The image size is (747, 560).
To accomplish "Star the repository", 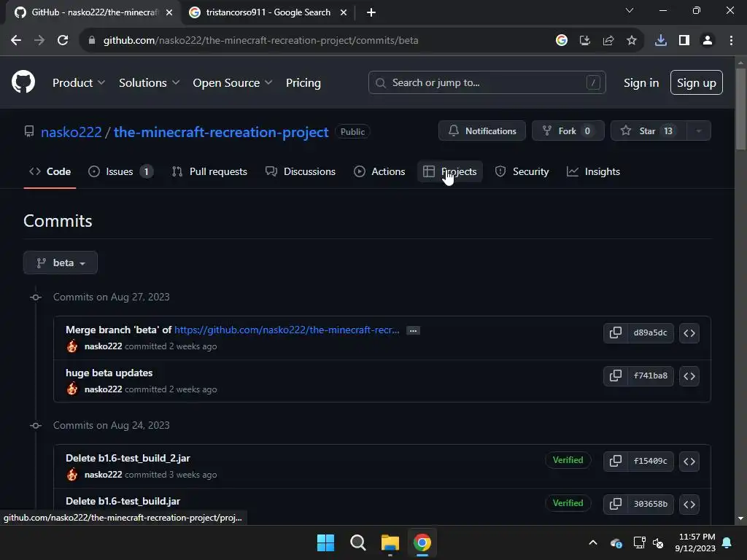I will pyautogui.click(x=649, y=131).
